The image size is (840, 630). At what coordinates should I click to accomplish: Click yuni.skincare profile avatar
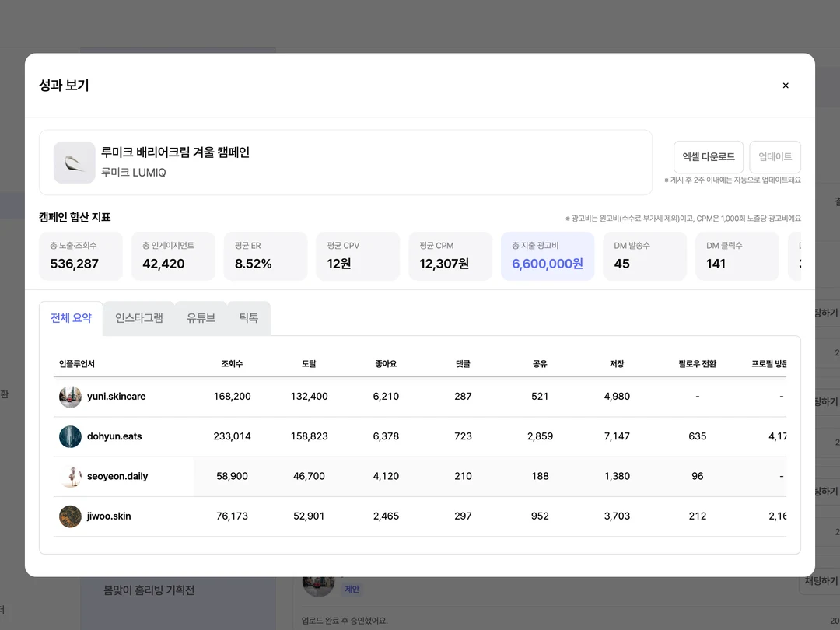click(x=70, y=397)
